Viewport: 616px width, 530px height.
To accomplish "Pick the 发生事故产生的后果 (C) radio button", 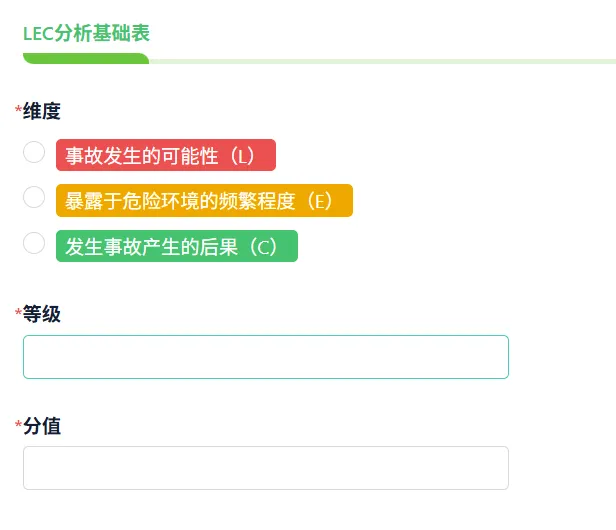I will [x=34, y=243].
